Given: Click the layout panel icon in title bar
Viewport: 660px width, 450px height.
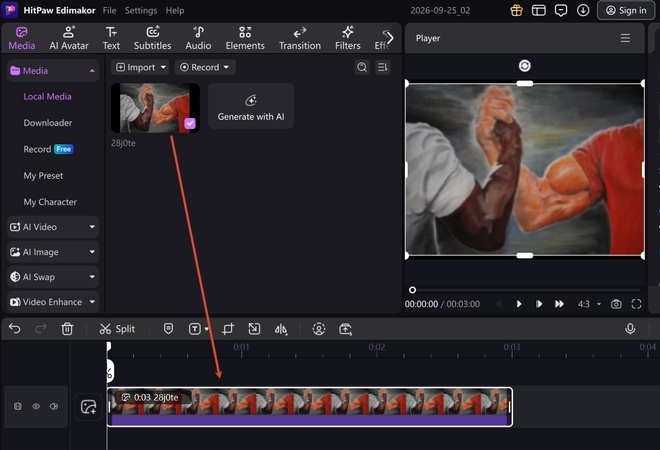Looking at the screenshot, I should (539, 11).
